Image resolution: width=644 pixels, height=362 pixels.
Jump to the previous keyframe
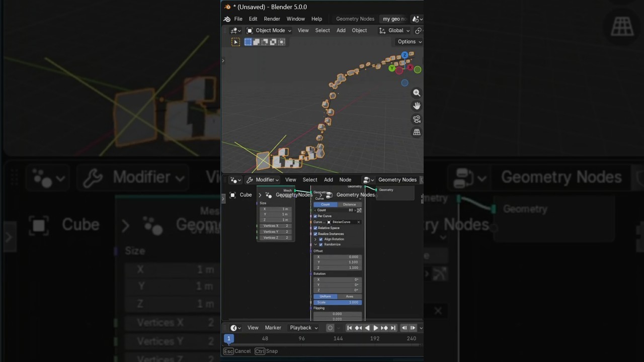pyautogui.click(x=358, y=328)
